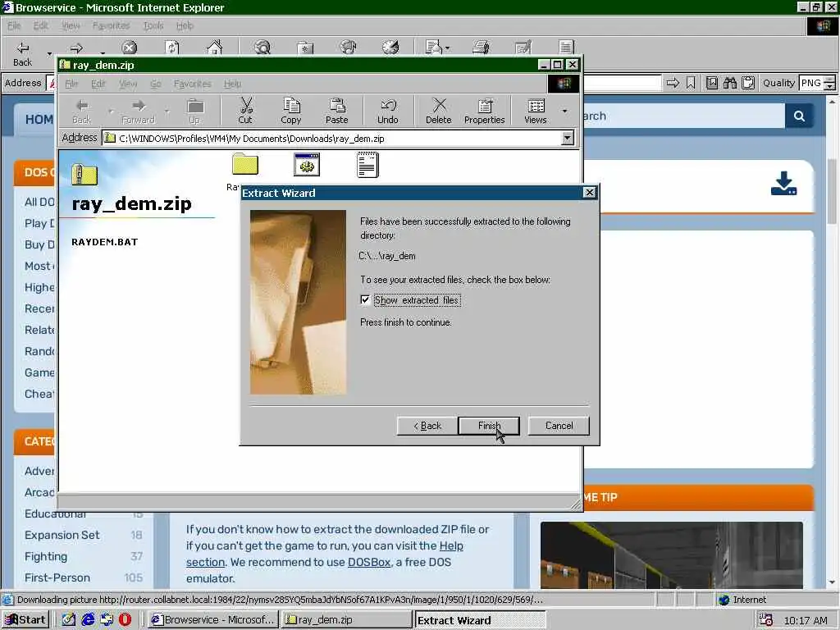Switch to ray_dem.zip taskbar button
The width and height of the screenshot is (840, 630).
pyautogui.click(x=346, y=620)
